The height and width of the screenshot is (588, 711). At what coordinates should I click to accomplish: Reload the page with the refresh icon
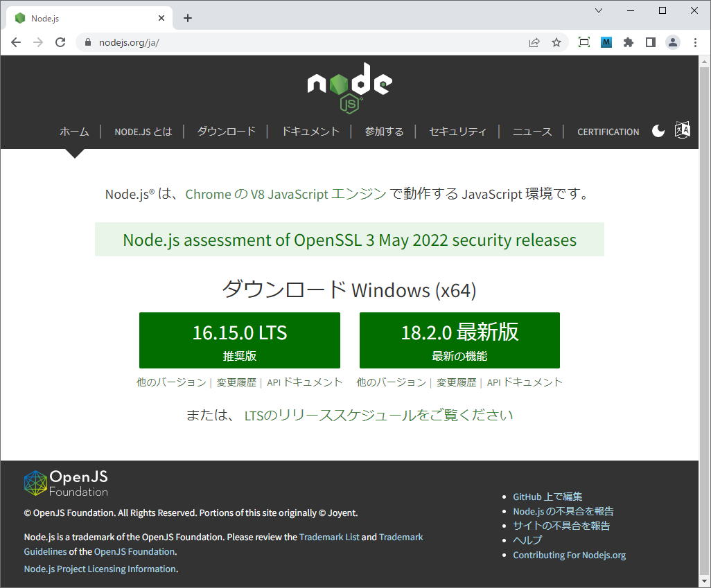(60, 42)
